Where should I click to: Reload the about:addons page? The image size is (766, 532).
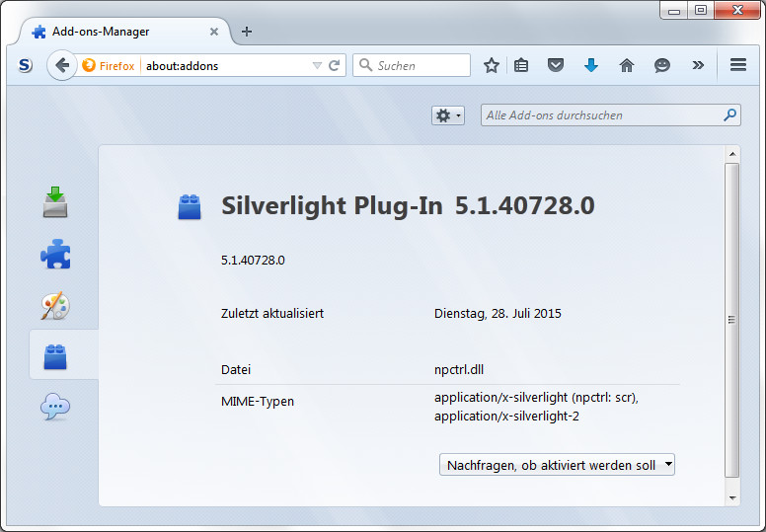(335, 65)
